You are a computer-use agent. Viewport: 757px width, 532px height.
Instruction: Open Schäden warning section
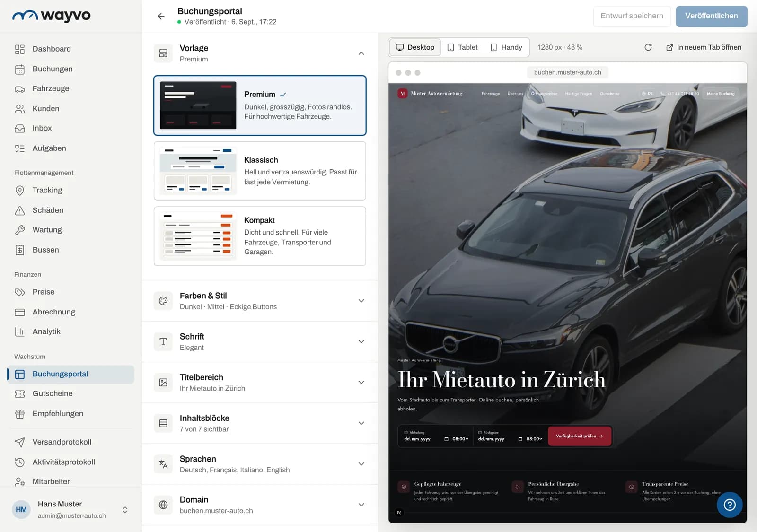[x=71, y=210]
